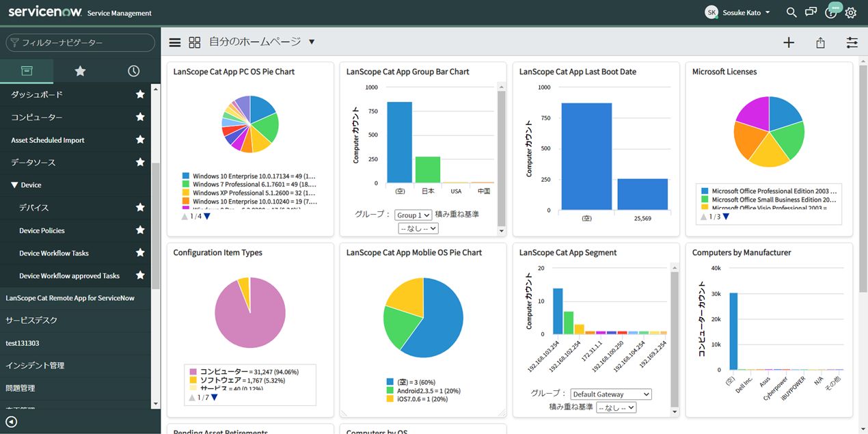This screenshot has height=434, width=868.
Task: Go to next legend page in Configuration Item Types
Action: click(215, 397)
